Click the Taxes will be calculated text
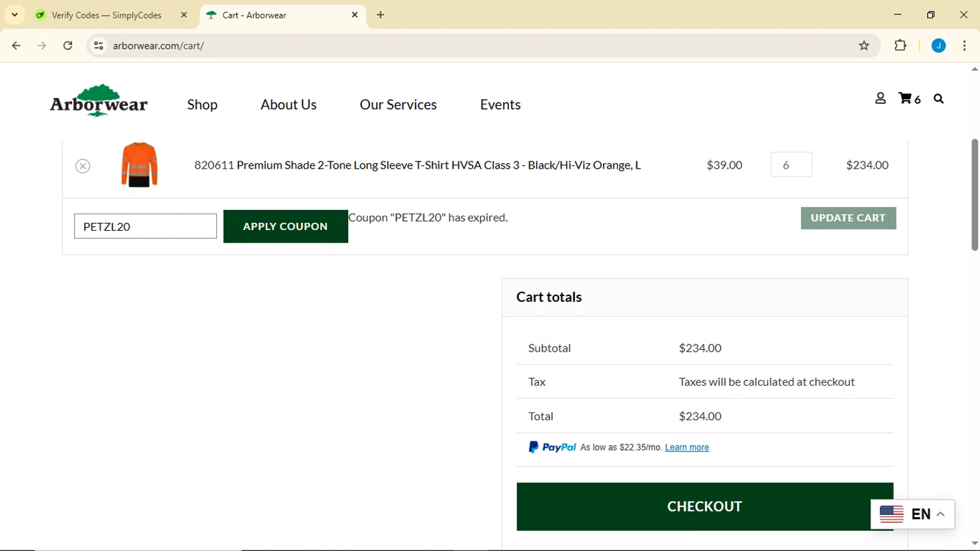This screenshot has height=551, width=980. point(766,382)
